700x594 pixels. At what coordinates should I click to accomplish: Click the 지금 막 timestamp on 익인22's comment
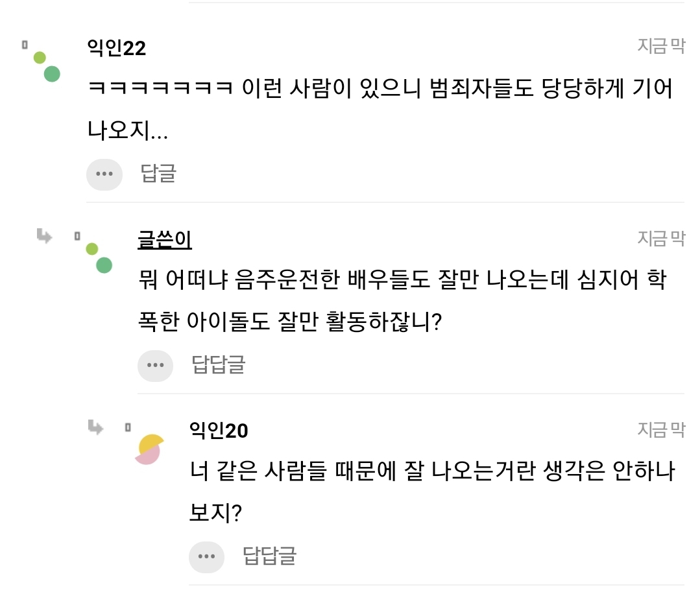pyautogui.click(x=660, y=47)
